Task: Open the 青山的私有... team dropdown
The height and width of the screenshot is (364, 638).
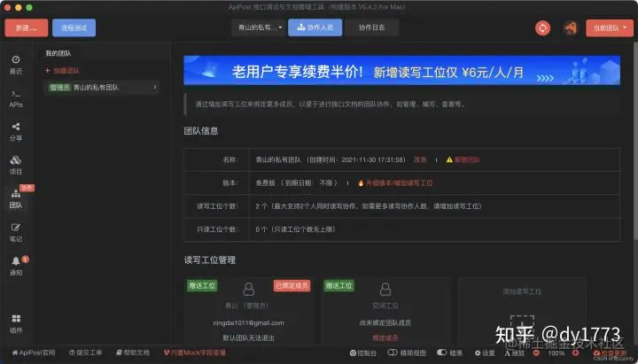Action: 259,27
